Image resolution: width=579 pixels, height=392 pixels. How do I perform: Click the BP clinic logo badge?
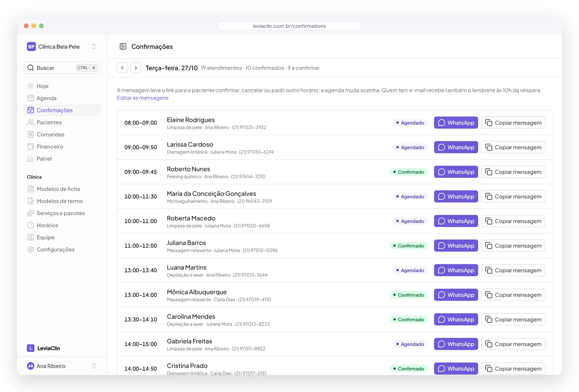pos(31,47)
